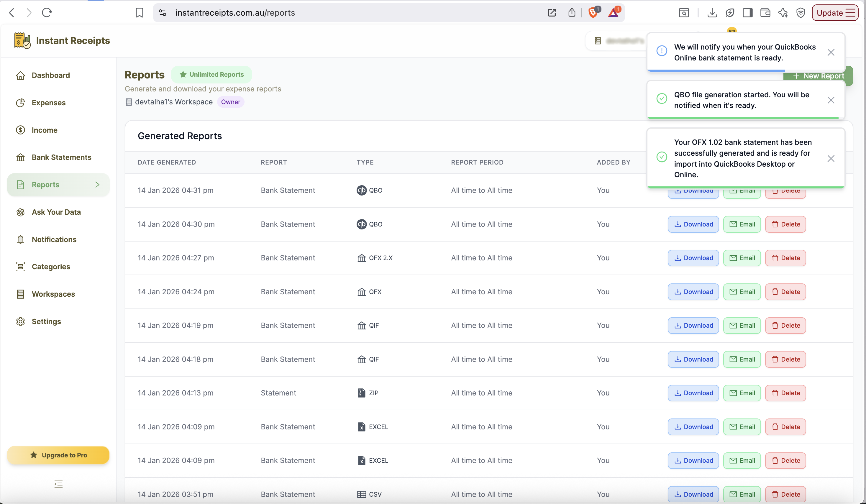This screenshot has width=866, height=504.
Task: Click TYPE column header
Action: [365, 162]
